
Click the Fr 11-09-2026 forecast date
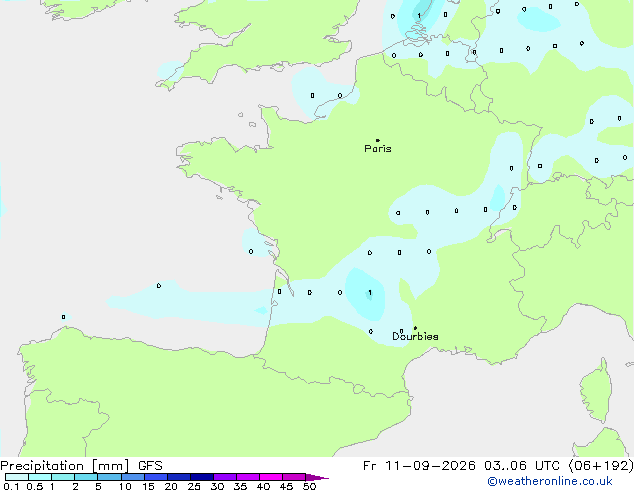(419, 466)
